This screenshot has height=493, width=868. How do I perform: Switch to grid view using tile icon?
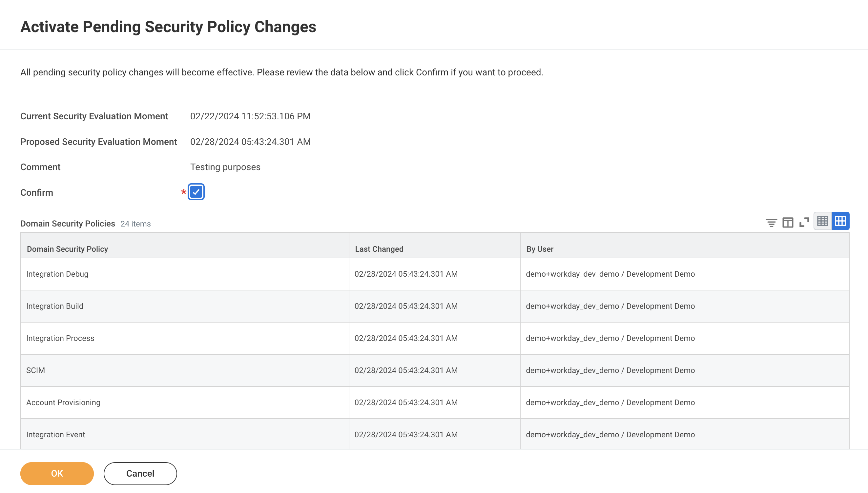point(840,222)
